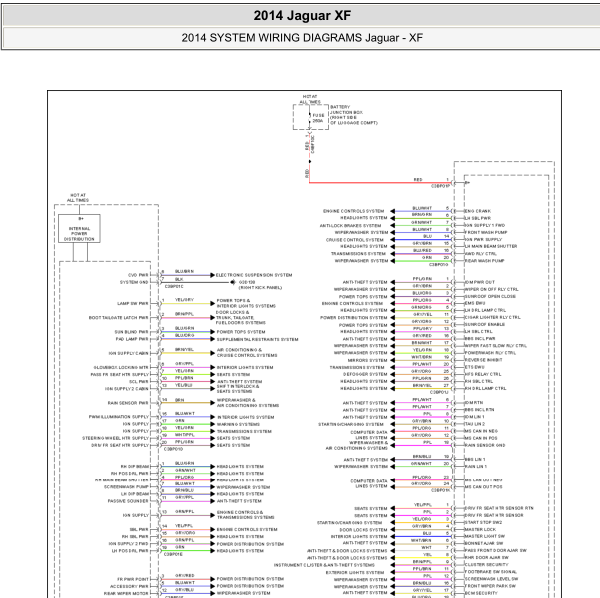
Task: Click the 'REAR WIPER MOTOR' pin label
Action: 126,593
